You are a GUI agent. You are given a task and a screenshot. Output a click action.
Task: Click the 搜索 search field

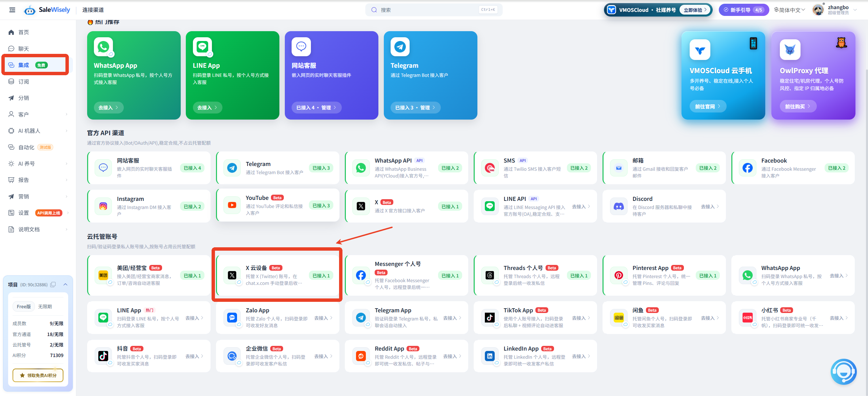pyautogui.click(x=434, y=10)
